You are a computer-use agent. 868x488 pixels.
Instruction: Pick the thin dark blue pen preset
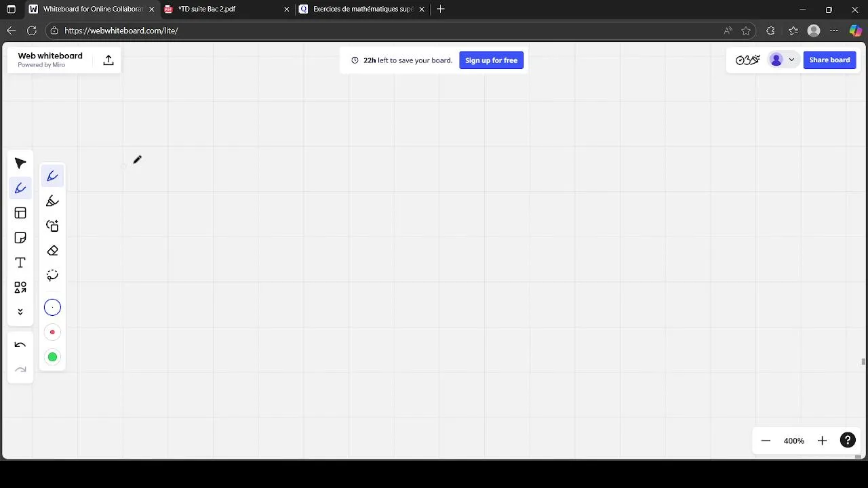pos(52,308)
